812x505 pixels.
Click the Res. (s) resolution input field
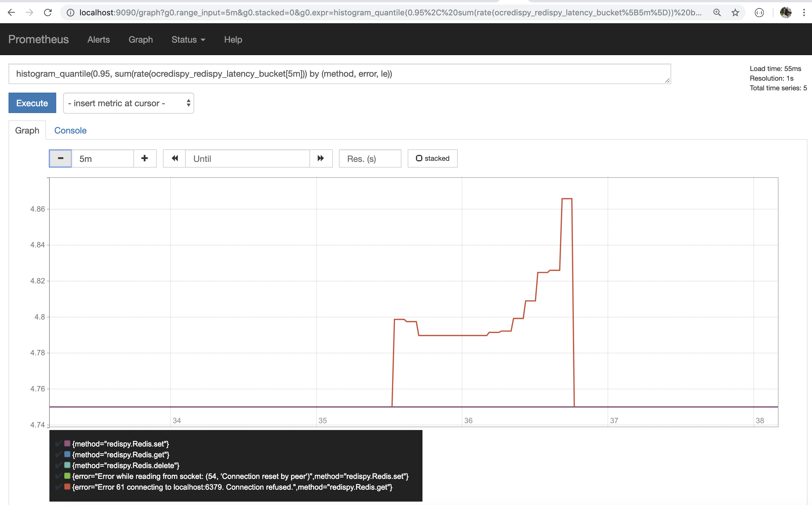370,158
